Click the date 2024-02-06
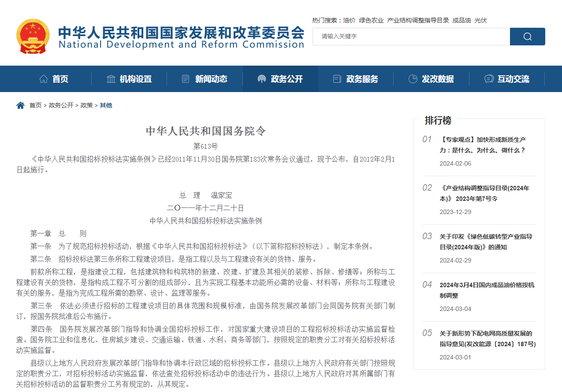This screenshot has height=392, width=562. point(455,163)
